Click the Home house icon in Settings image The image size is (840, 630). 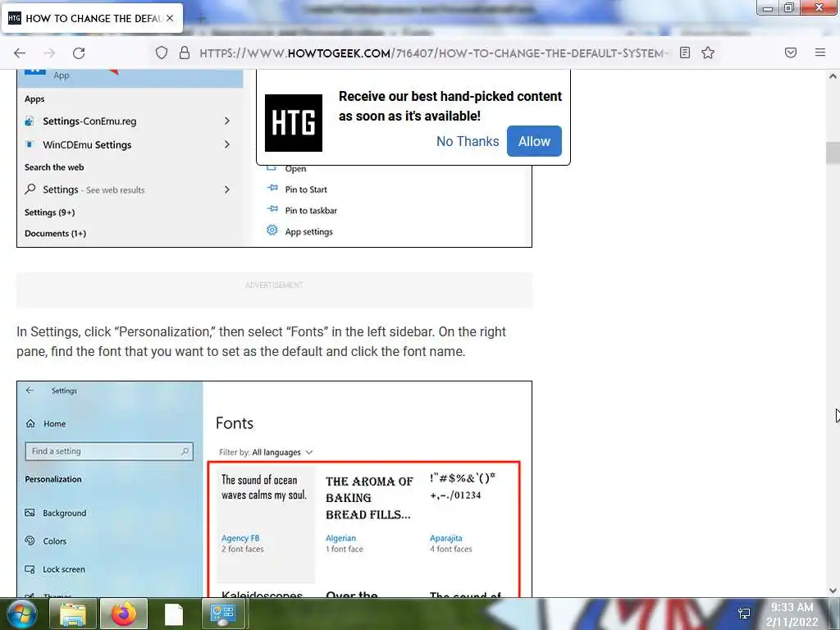point(30,423)
